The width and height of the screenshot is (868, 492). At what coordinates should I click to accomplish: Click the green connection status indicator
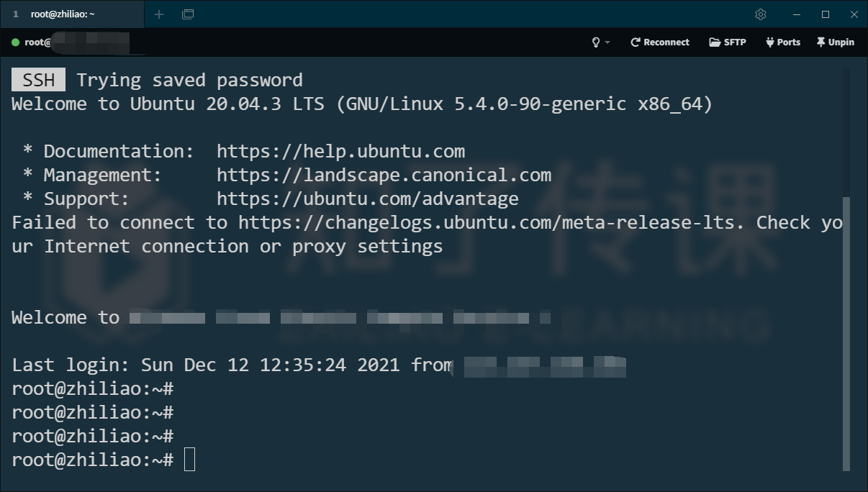(15, 42)
